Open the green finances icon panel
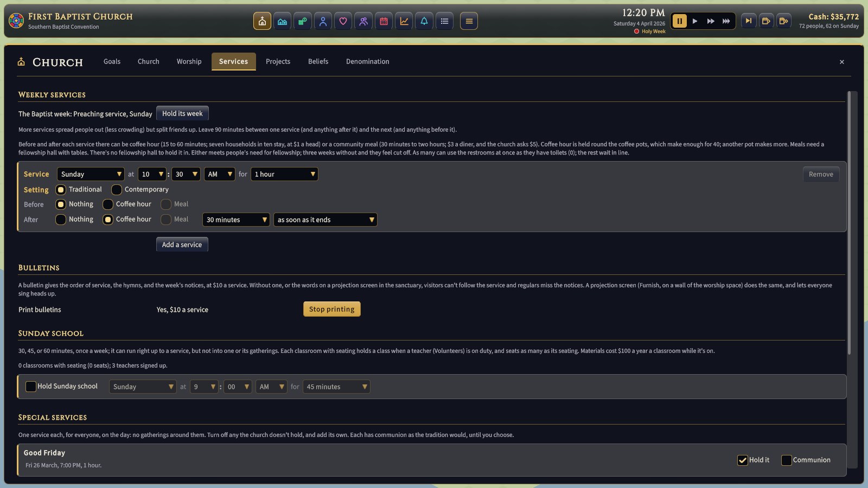Screen dimensions: 868x488 pos(302,21)
